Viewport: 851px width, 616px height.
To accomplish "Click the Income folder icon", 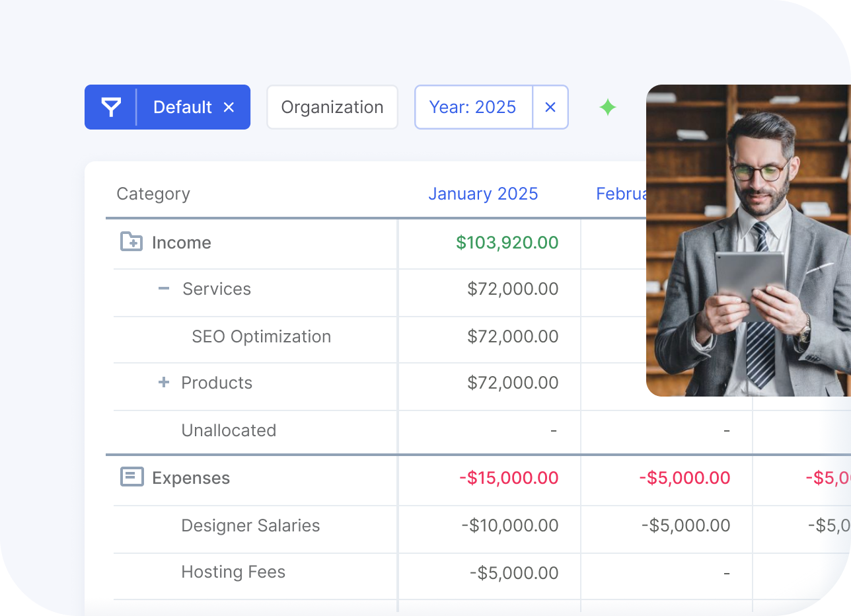I will (131, 242).
